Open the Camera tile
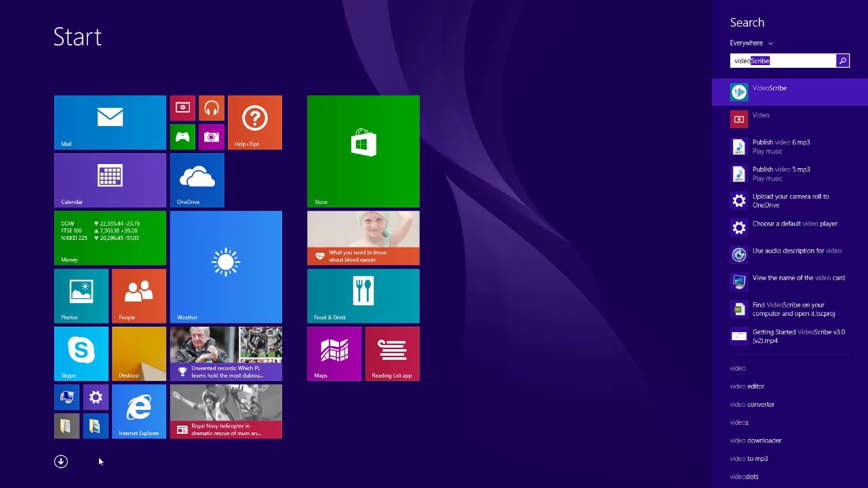868x488 pixels. click(212, 137)
